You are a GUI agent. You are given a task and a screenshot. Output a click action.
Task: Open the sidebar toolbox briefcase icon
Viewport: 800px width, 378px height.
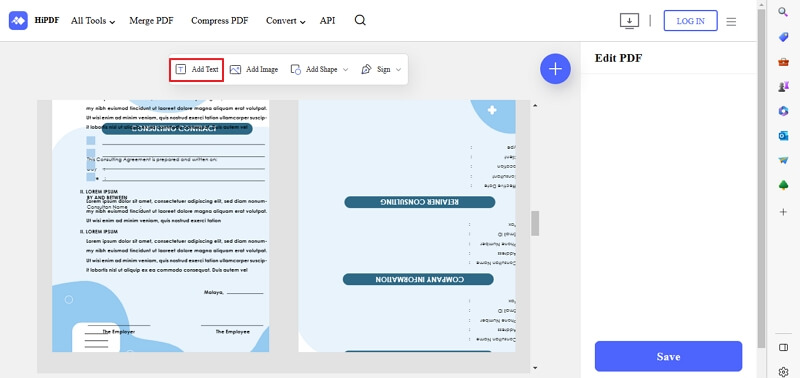[783, 62]
